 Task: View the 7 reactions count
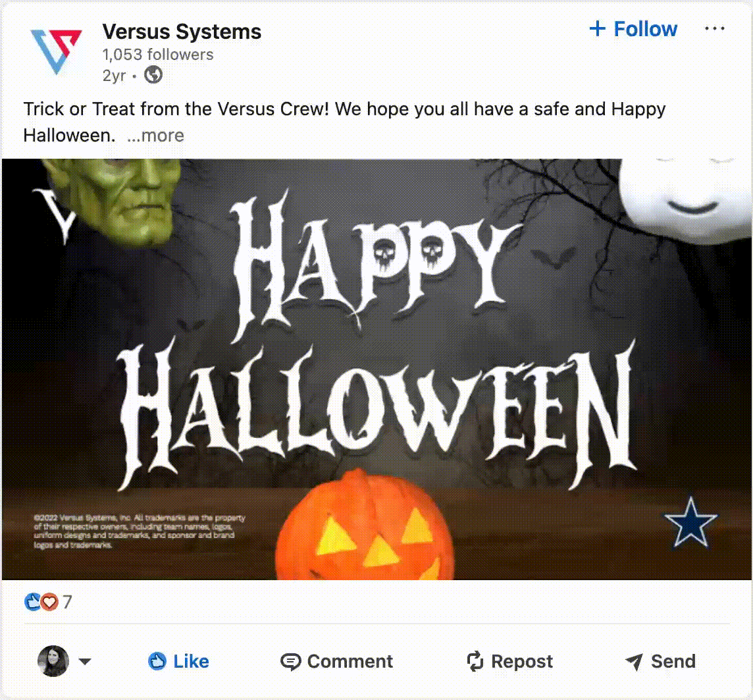pos(67,601)
